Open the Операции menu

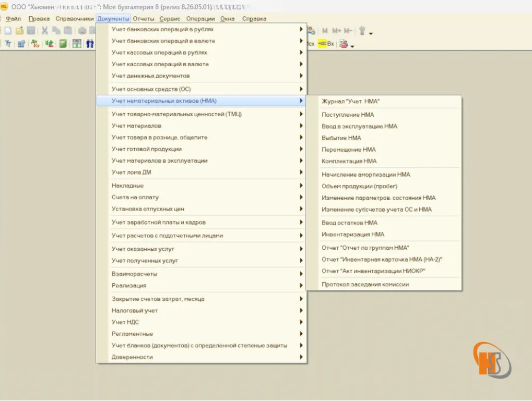click(200, 19)
